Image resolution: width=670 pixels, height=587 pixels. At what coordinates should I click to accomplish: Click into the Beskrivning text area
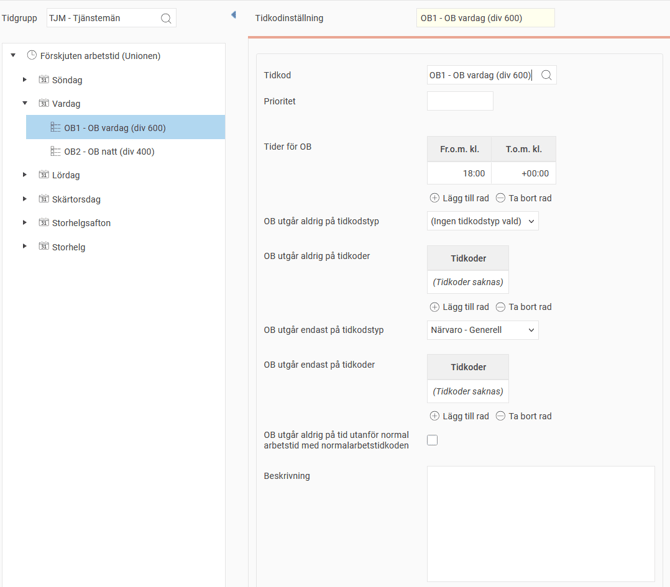[x=540, y=523]
